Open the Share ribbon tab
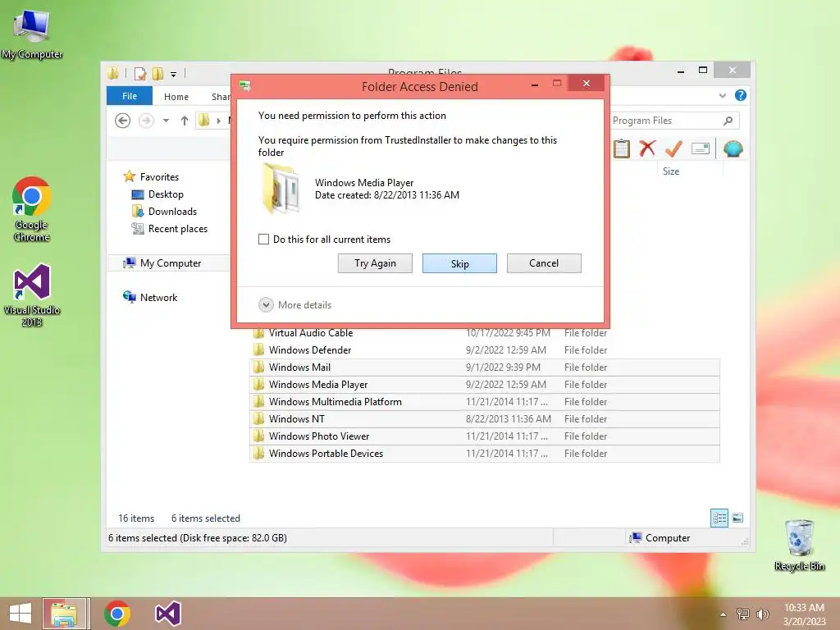Image resolution: width=840 pixels, height=630 pixels. pos(220,97)
